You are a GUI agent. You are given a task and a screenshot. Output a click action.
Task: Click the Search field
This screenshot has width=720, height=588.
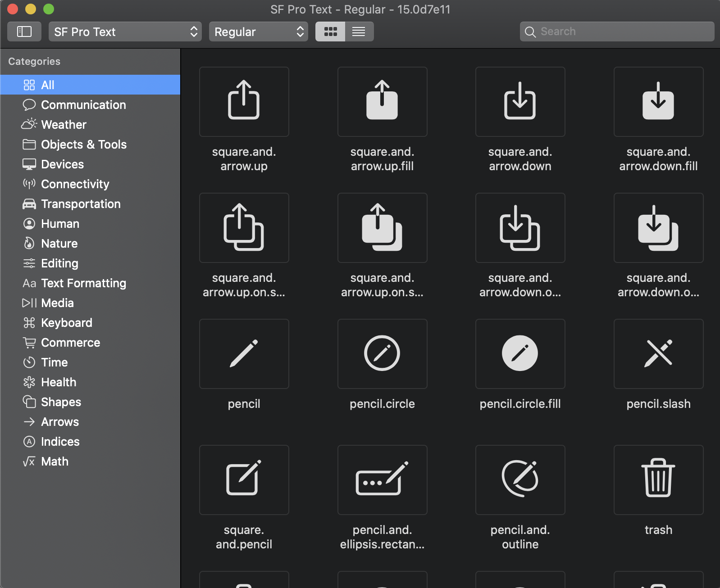(x=617, y=32)
